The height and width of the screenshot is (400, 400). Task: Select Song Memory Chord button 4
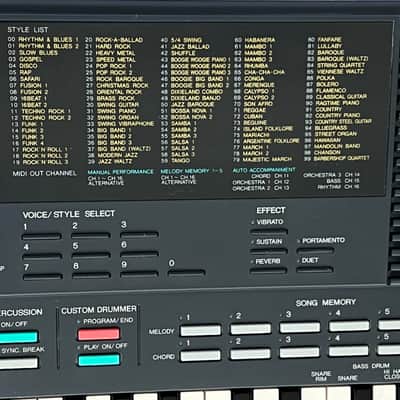[348, 351]
